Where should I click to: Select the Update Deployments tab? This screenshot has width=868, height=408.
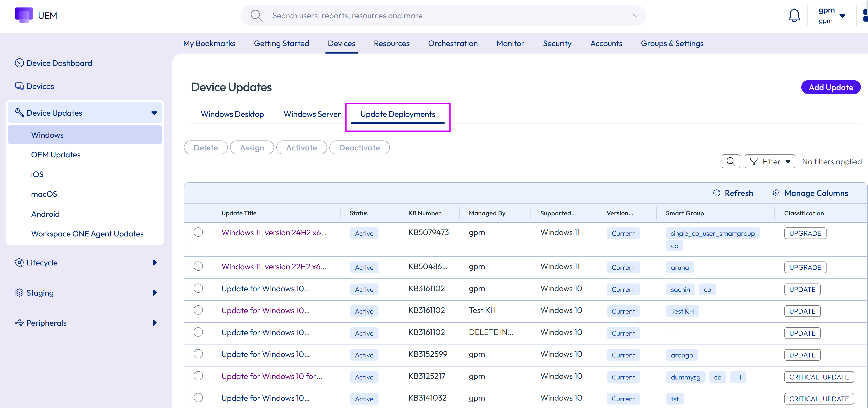[398, 114]
